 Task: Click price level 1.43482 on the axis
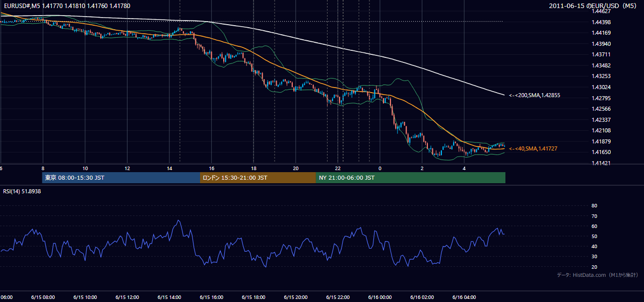601,65
